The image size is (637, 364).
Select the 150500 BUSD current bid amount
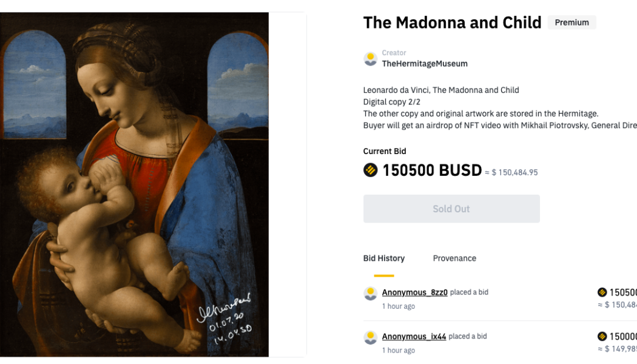point(432,170)
